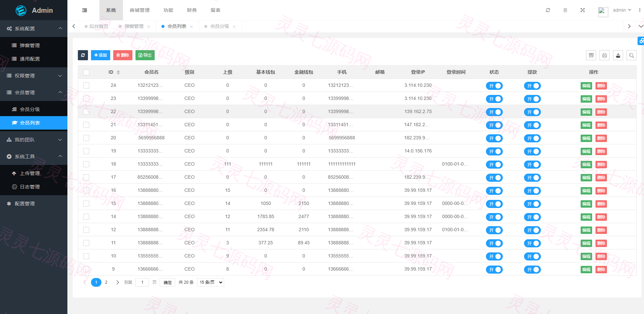This screenshot has width=644, height=314.
Task: Open the column filter grid icon
Action: pyautogui.click(x=591, y=55)
